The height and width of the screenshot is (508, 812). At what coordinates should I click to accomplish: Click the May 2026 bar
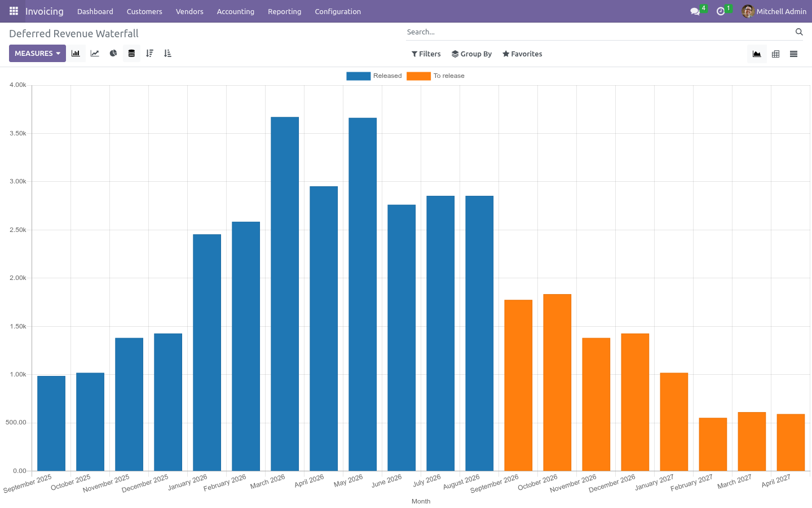pyautogui.click(x=363, y=294)
